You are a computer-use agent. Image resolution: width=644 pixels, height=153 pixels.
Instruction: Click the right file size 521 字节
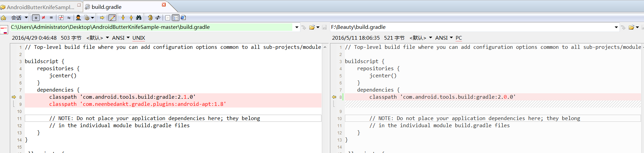(394, 38)
